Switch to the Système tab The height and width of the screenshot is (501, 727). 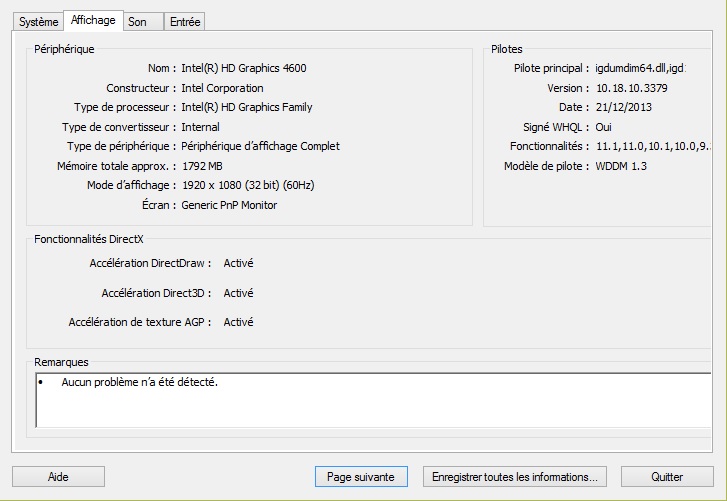click(x=38, y=22)
